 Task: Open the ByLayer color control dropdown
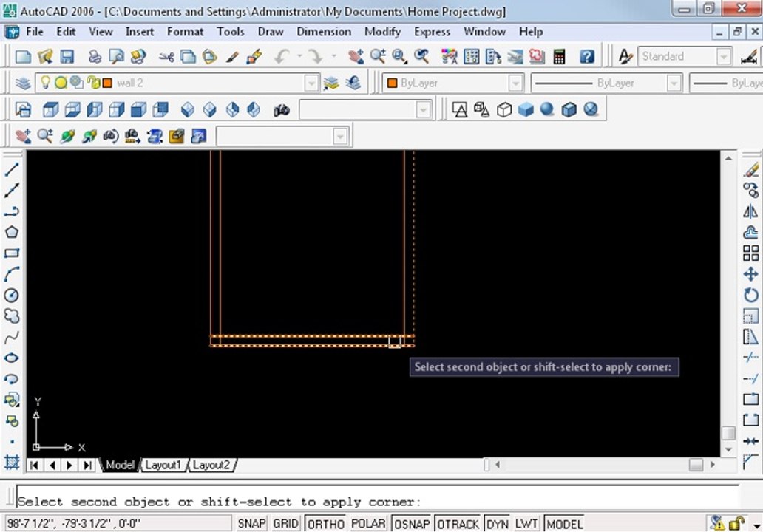(x=515, y=83)
